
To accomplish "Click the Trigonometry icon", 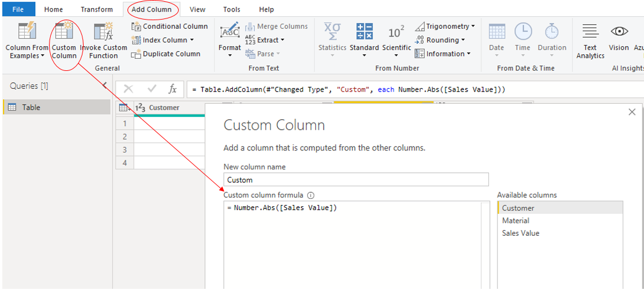I will coord(420,27).
